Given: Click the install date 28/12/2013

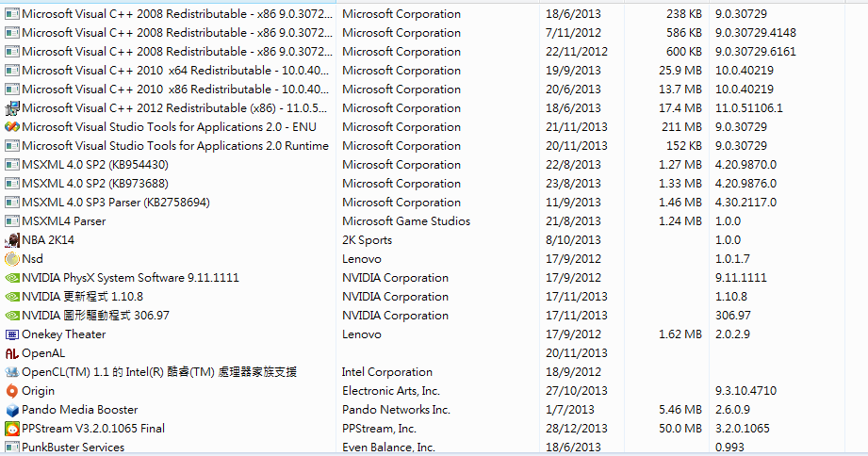Looking at the screenshot, I should coord(576,429).
